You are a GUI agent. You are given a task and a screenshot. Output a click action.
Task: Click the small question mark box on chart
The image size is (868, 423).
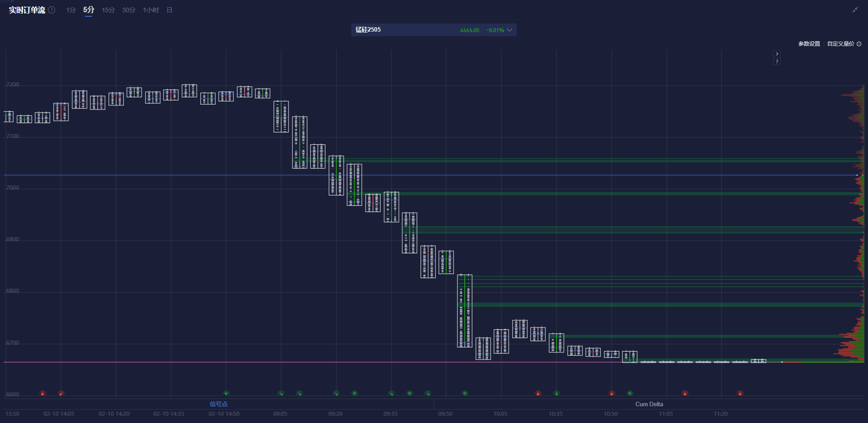(x=777, y=62)
